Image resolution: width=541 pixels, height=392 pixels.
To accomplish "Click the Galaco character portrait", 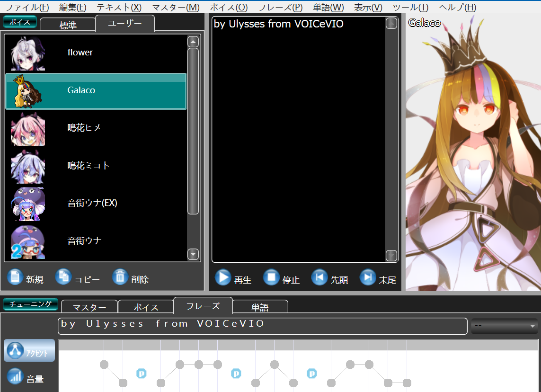I will tap(473, 152).
